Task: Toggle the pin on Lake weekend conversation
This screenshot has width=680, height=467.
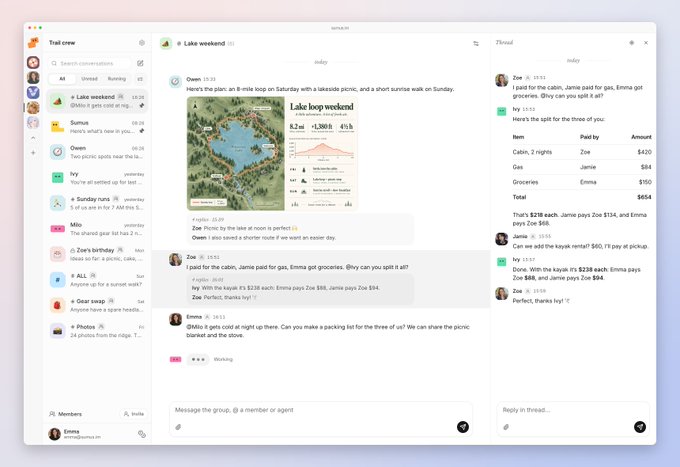Action: (141, 105)
